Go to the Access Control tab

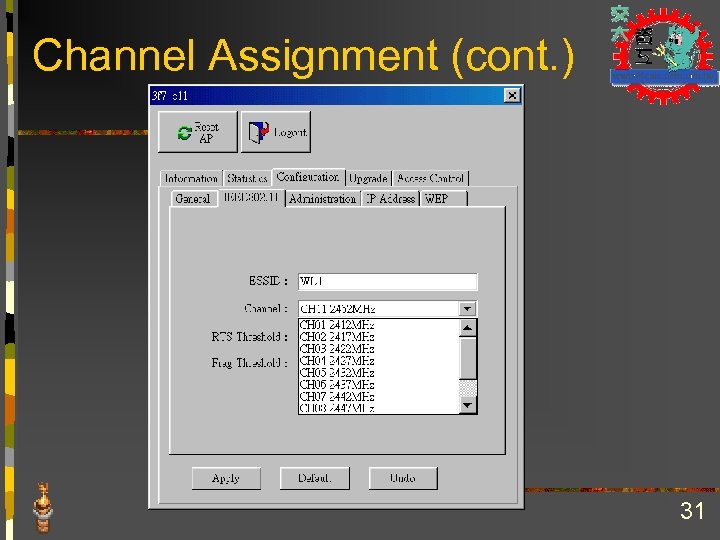(x=431, y=178)
